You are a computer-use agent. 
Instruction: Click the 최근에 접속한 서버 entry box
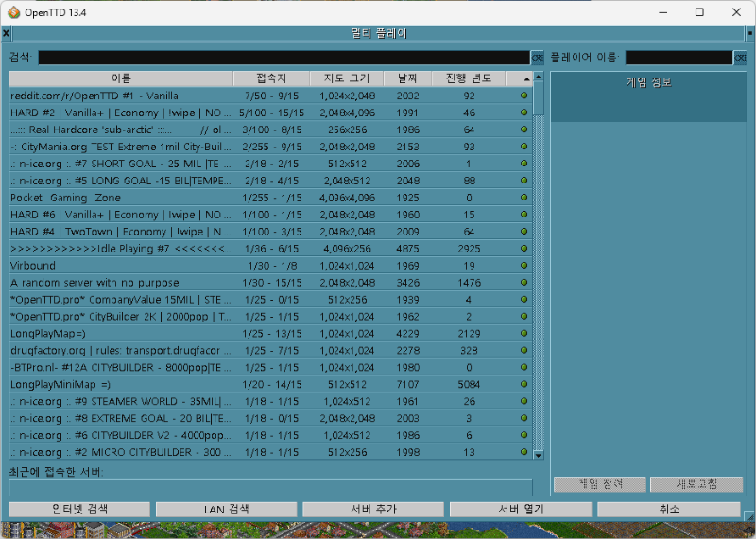pos(270,487)
